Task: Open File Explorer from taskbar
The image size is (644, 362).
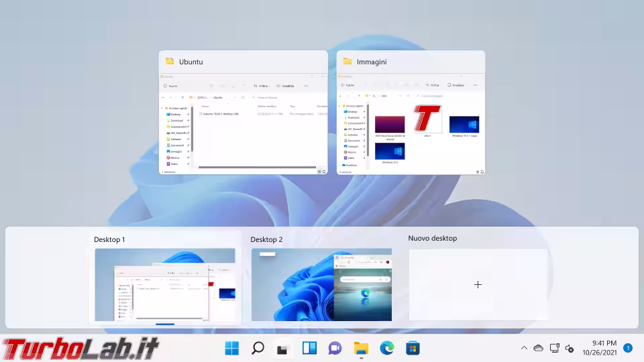Action: (361, 348)
